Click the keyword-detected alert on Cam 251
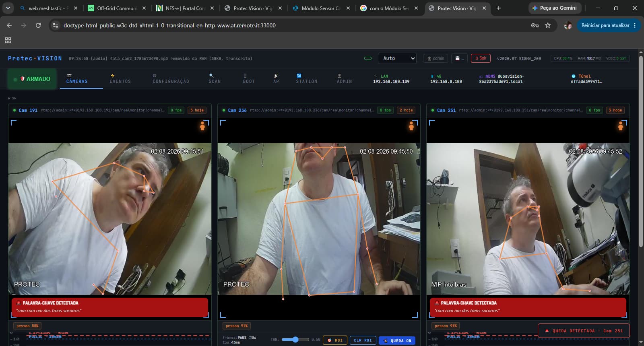Image resolution: width=644 pixels, height=346 pixels. click(x=528, y=307)
